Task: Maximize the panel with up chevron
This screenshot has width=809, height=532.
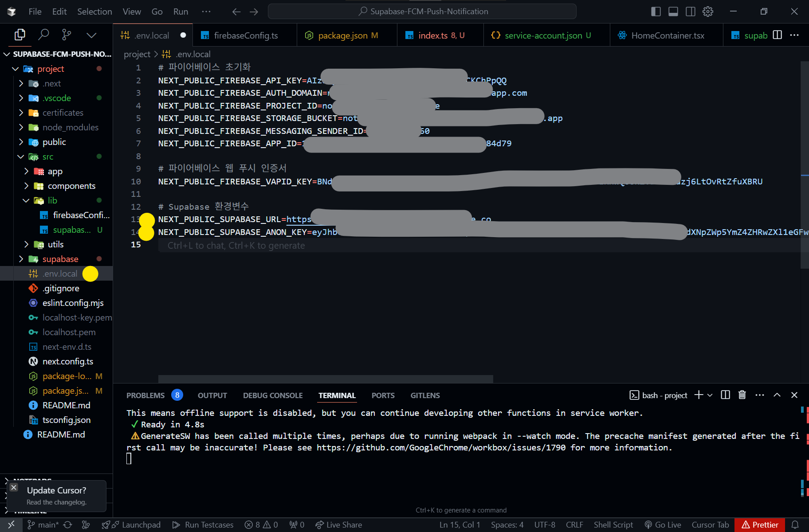Action: (x=777, y=395)
